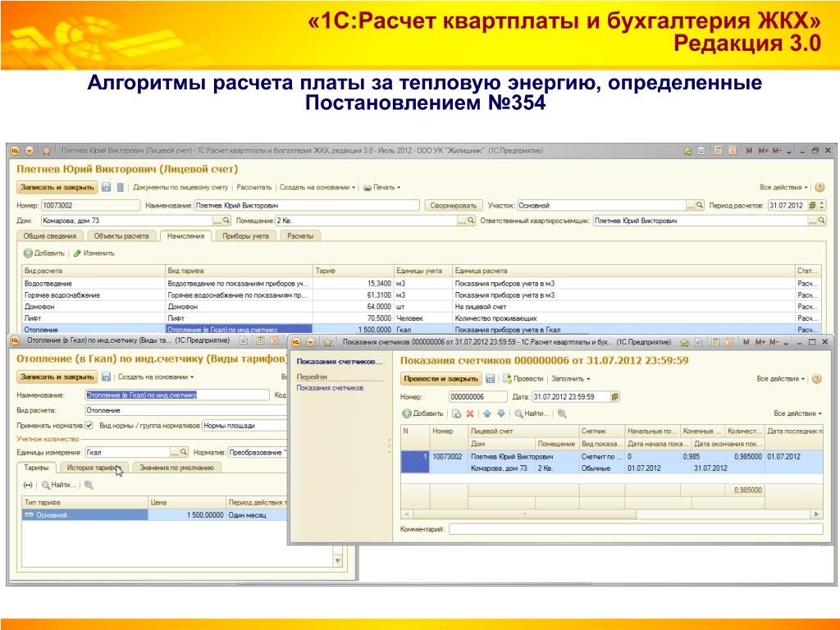Click magnifier lookup icon in Дом field
The image size is (840, 630).
(226, 220)
